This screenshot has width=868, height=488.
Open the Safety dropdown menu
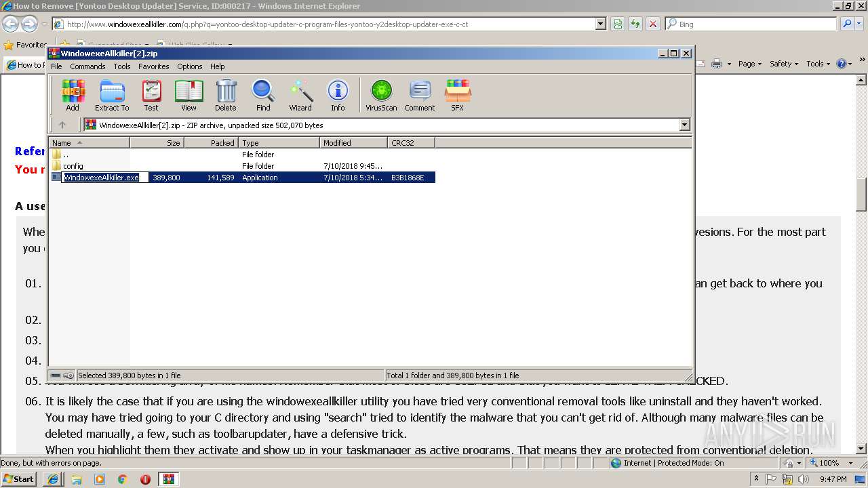tap(784, 64)
